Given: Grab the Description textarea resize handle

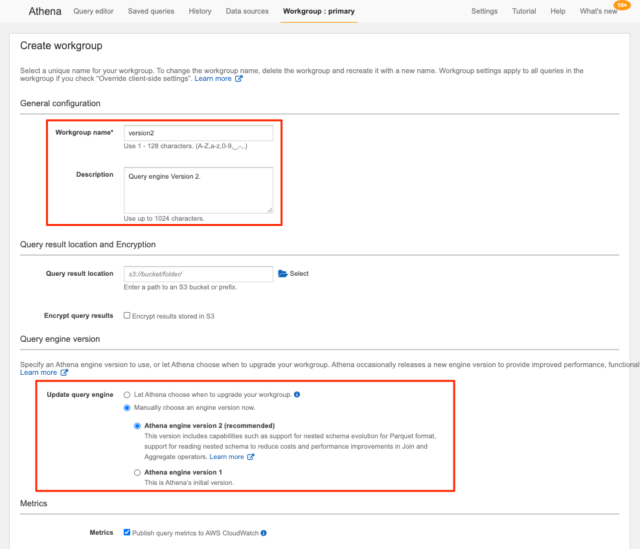Looking at the screenshot, I should click(270, 210).
